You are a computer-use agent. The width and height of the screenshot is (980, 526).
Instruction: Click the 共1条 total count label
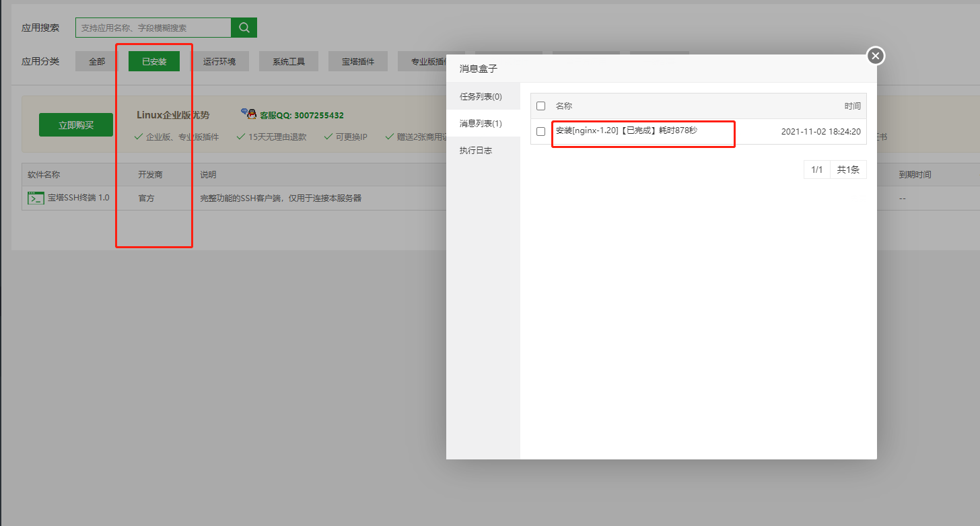(848, 170)
